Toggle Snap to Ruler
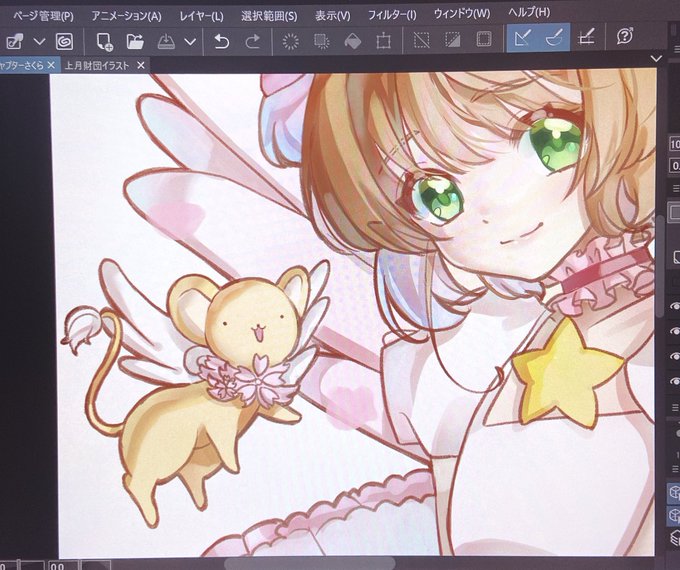Image resolution: width=680 pixels, height=570 pixels. (x=523, y=38)
